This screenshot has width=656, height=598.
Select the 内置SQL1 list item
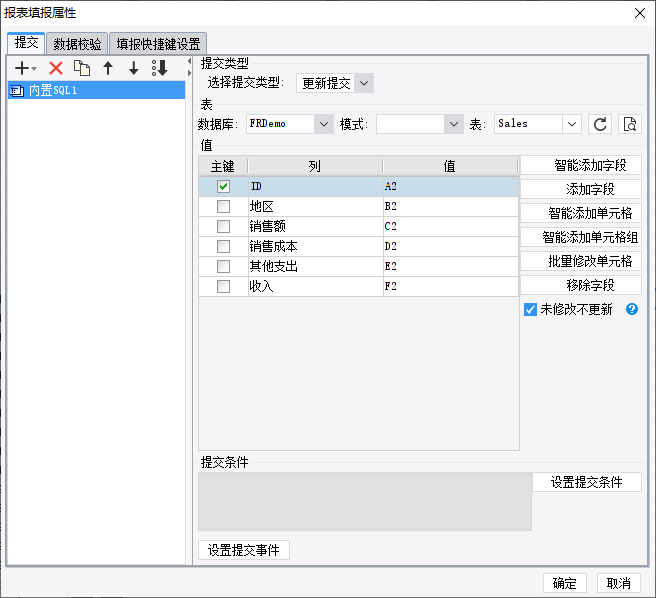click(96, 90)
